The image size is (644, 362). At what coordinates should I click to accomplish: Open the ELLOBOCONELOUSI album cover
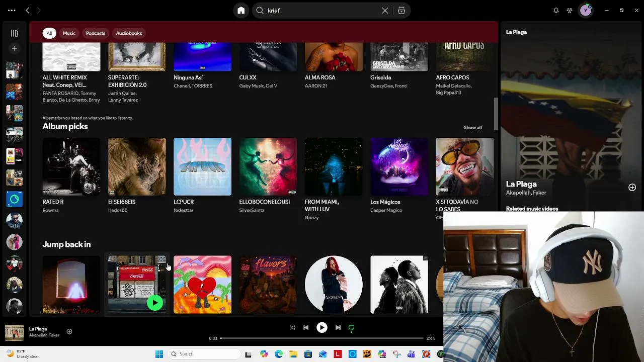(x=268, y=166)
